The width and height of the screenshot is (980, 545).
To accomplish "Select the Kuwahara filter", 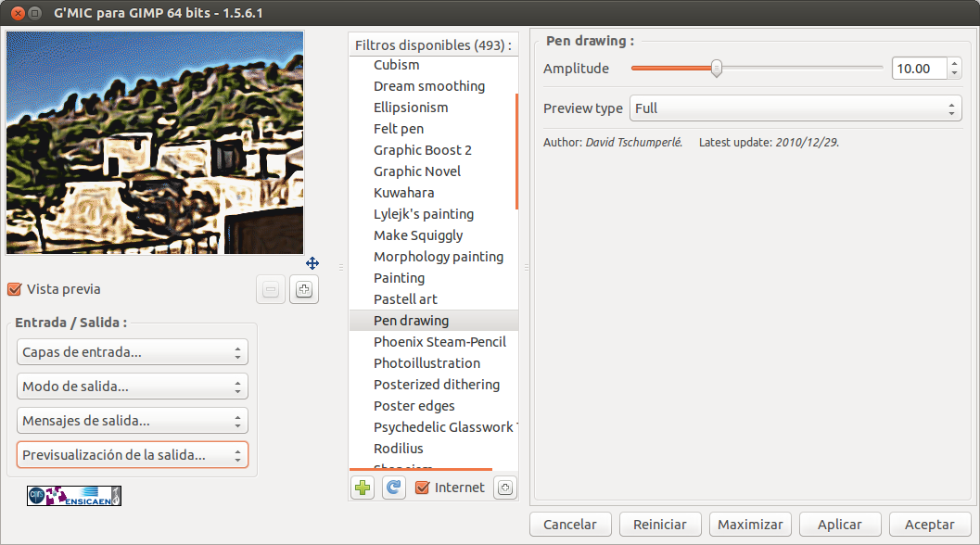I will (x=432, y=193).
